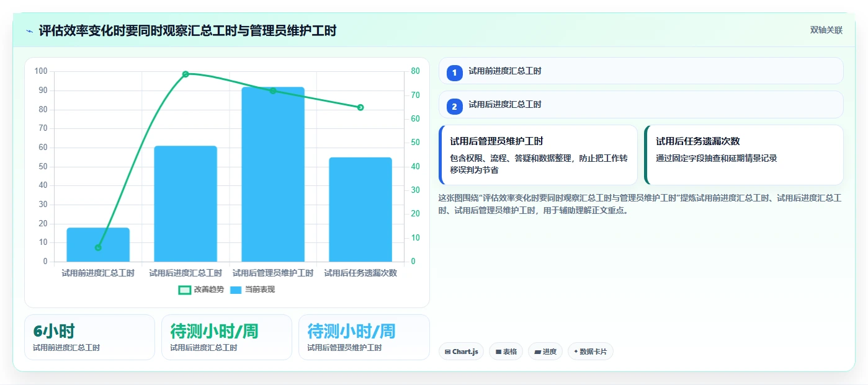
Task: Toggle the 当前表现 legend entry
Action: [x=252, y=290]
